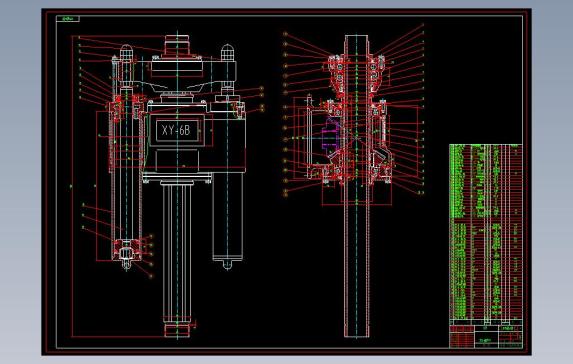Click the small green label box in the frame corner
The width and height of the screenshot is (573, 364).
click(68, 19)
